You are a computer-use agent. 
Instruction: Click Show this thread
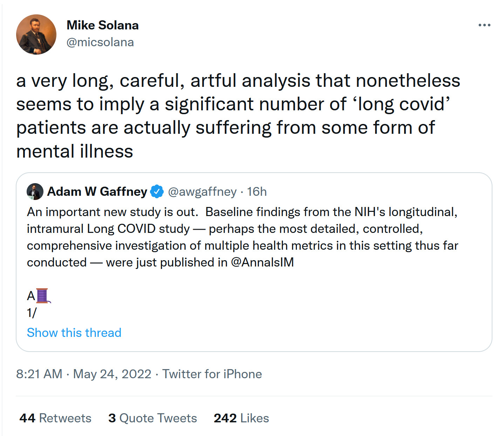(74, 332)
